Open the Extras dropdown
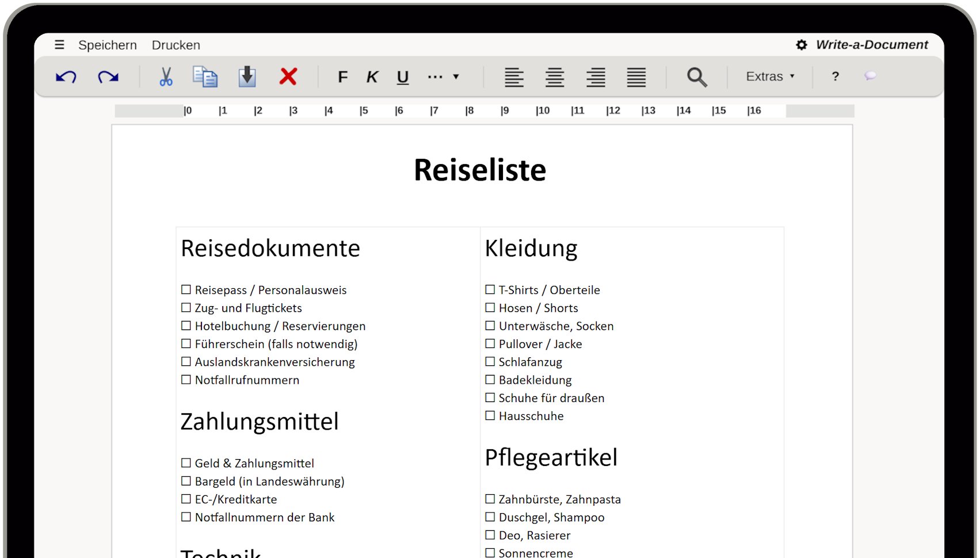The width and height of the screenshot is (980, 558). click(770, 76)
